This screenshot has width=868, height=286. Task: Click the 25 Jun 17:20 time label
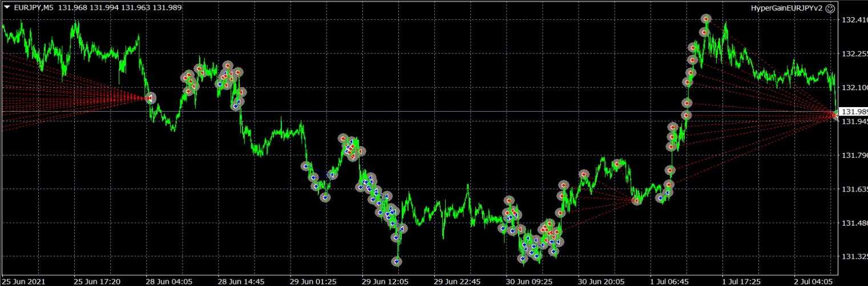(98, 281)
